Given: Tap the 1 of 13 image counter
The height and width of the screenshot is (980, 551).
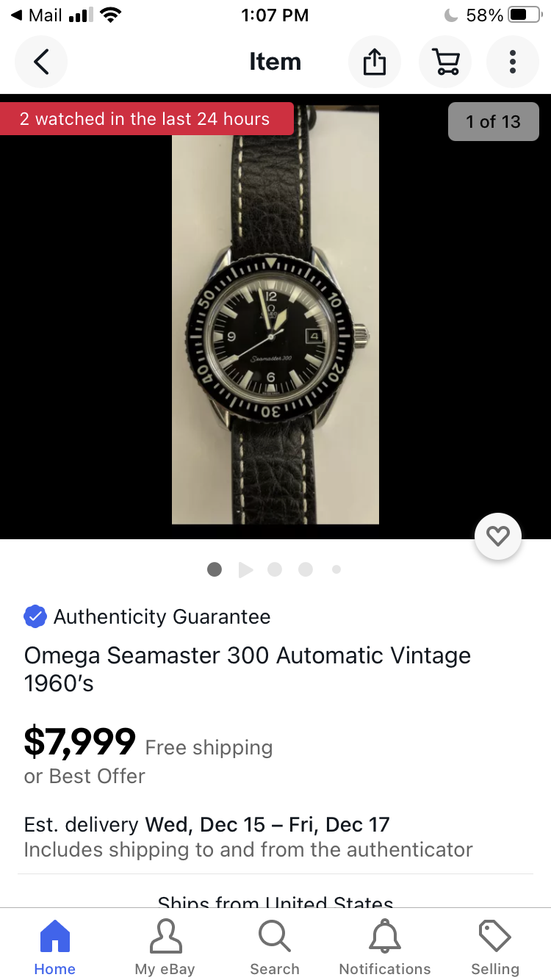Looking at the screenshot, I should (x=493, y=121).
